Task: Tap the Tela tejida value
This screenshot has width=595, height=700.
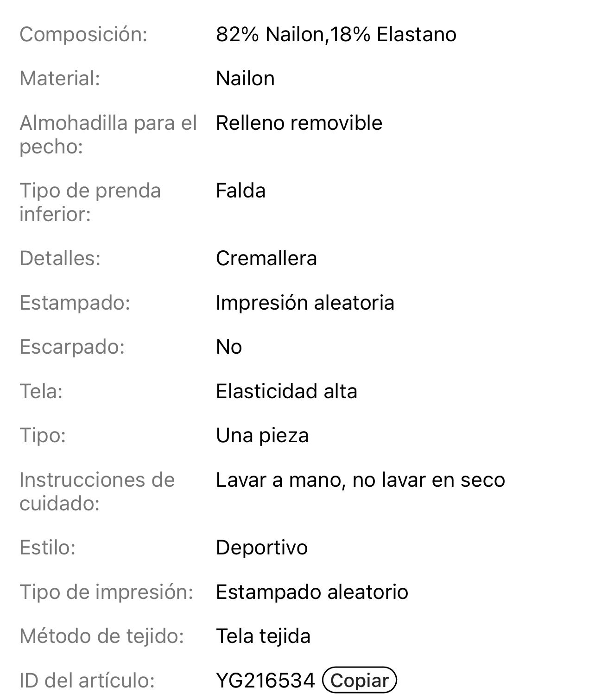Action: 263,636
